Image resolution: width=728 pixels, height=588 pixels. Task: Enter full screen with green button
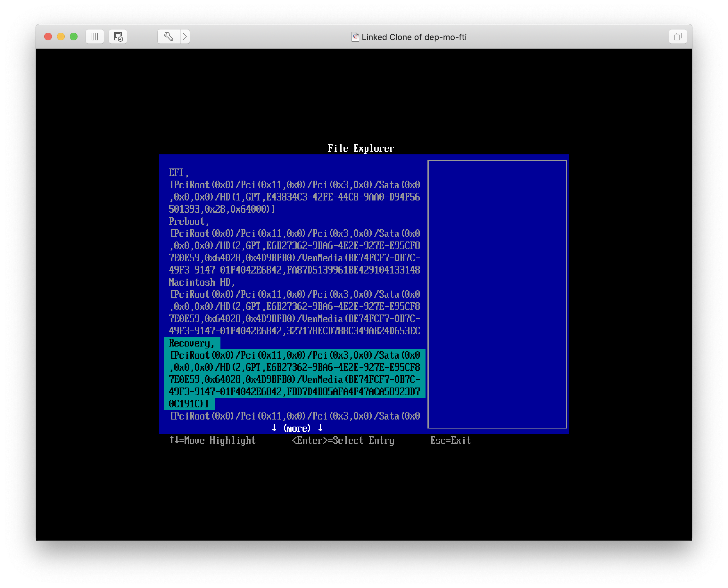(x=74, y=37)
